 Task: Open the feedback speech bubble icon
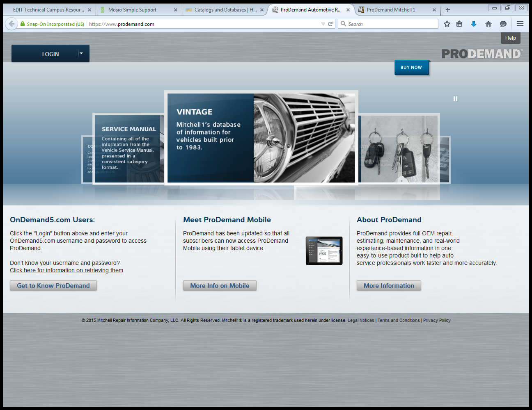pos(503,24)
